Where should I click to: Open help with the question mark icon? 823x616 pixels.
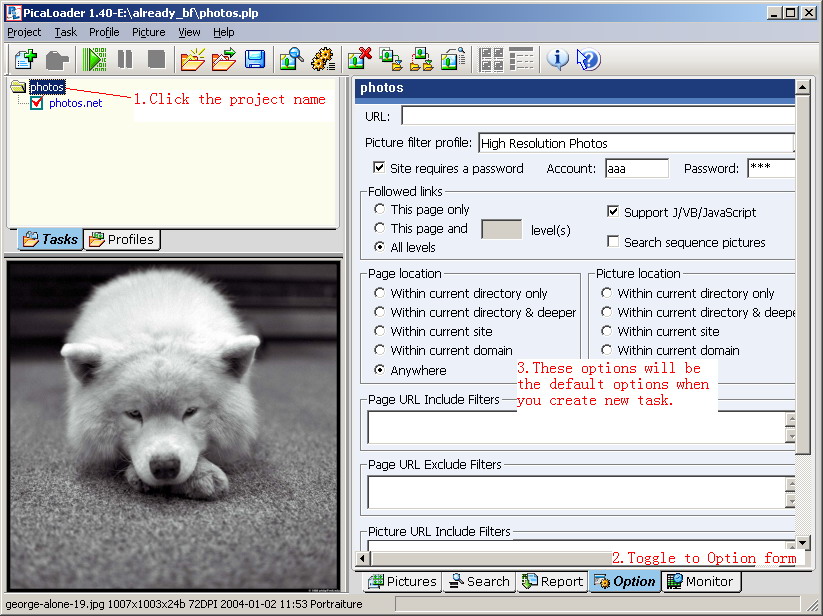[588, 59]
